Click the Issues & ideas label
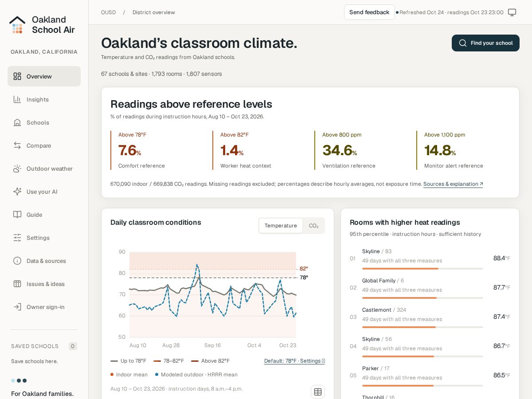 click(46, 284)
